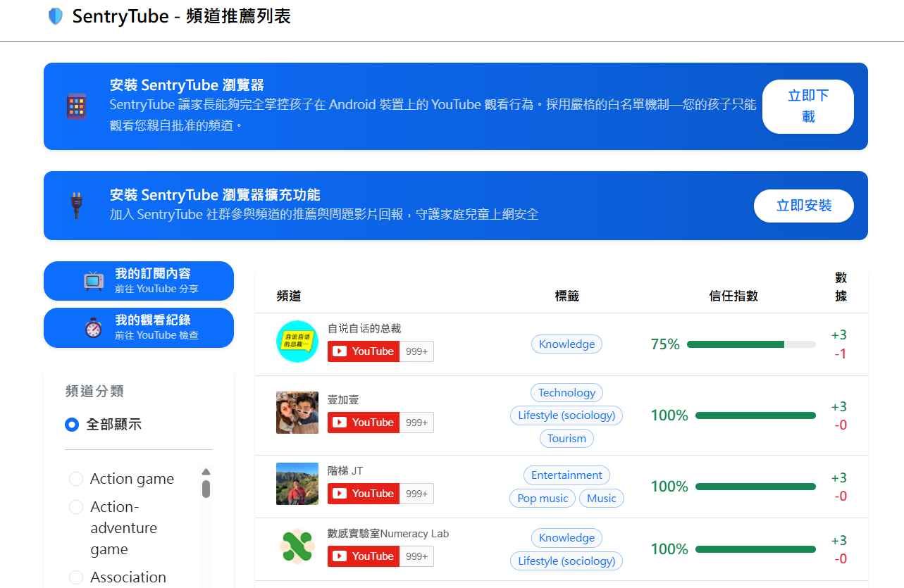Viewport: 904px width, 588px height.
Task: Click the 999+ count for 數感實驗室
Action: [x=417, y=556]
